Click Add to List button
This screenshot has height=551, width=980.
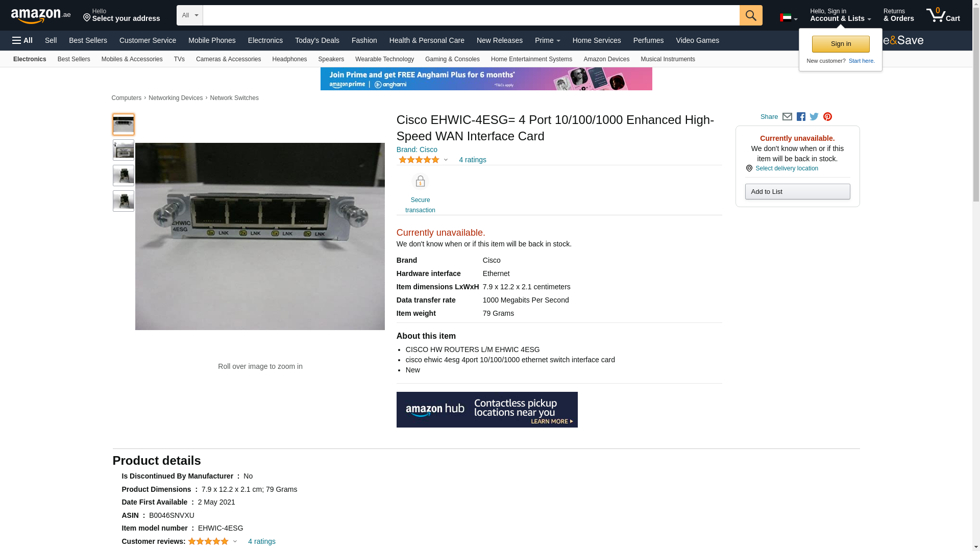pos(797,192)
